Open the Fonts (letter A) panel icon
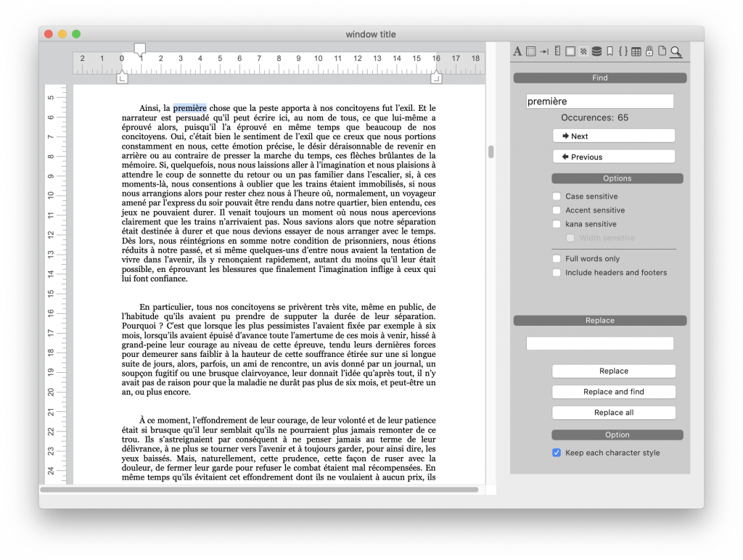The height and width of the screenshot is (560, 743). (517, 52)
